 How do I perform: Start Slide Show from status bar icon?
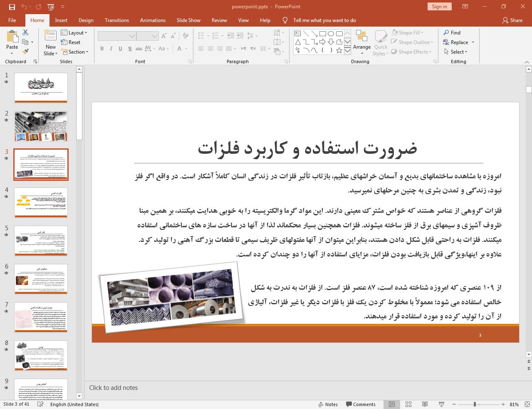(x=441, y=404)
